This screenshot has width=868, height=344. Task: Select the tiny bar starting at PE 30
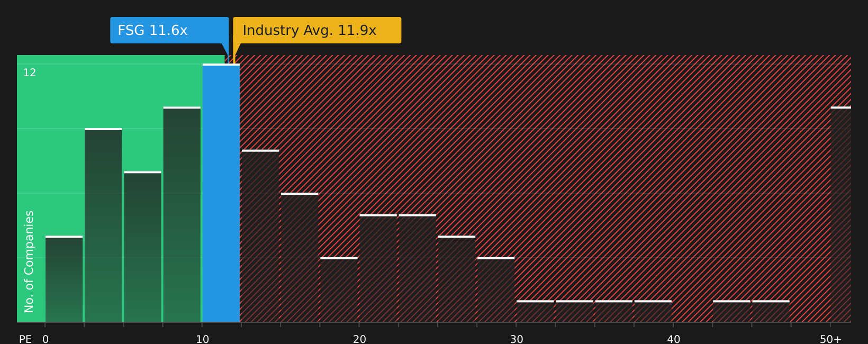pos(535,311)
